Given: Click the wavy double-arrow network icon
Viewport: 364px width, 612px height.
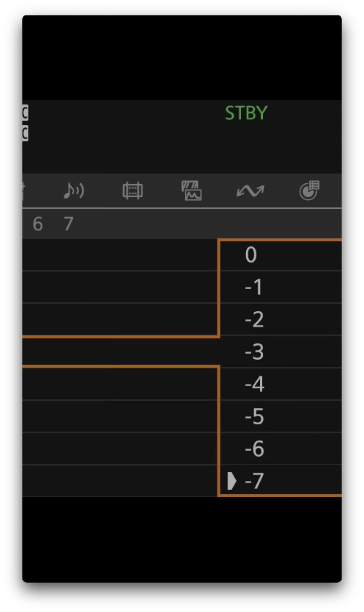Looking at the screenshot, I should coord(250,191).
